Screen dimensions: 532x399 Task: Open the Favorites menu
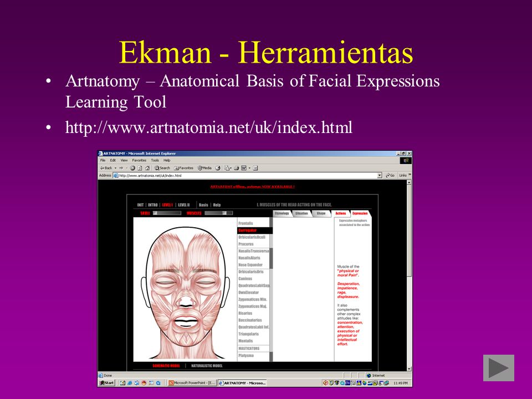pyautogui.click(x=139, y=160)
